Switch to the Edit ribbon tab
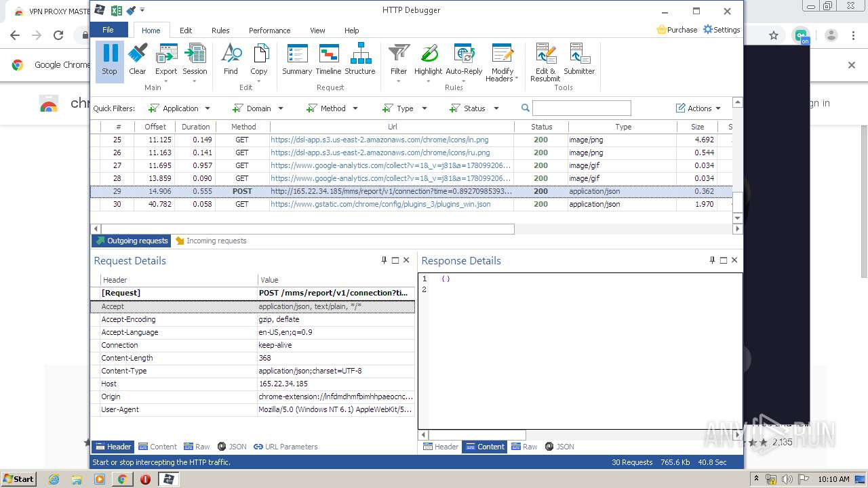The height and width of the screenshot is (488, 868). coord(186,30)
